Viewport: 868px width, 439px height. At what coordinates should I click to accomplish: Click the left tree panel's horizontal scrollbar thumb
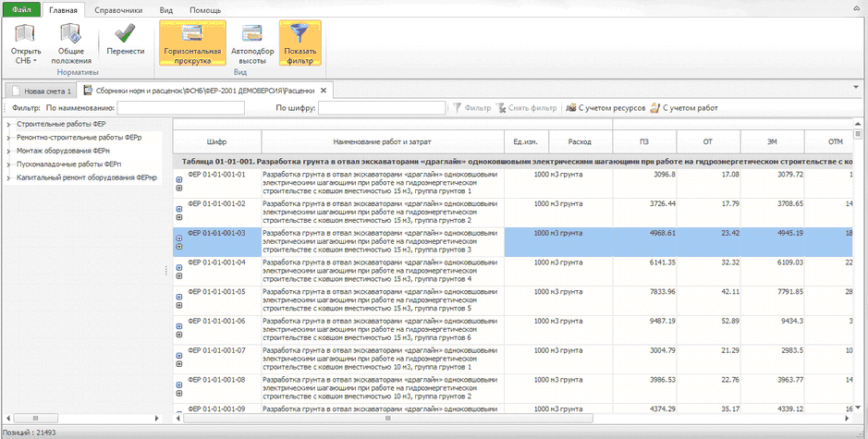pyautogui.click(x=33, y=419)
